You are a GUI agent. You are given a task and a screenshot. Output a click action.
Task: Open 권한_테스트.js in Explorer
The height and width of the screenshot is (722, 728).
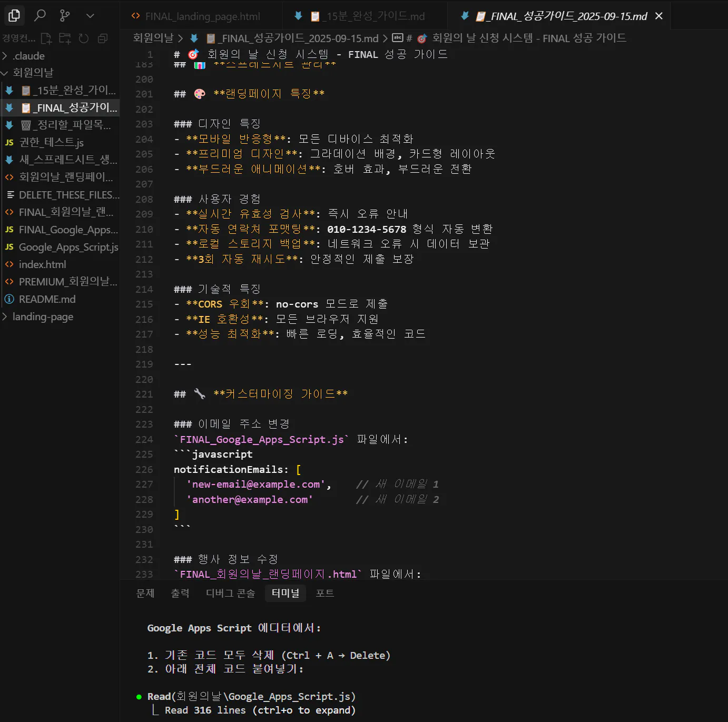60,142
